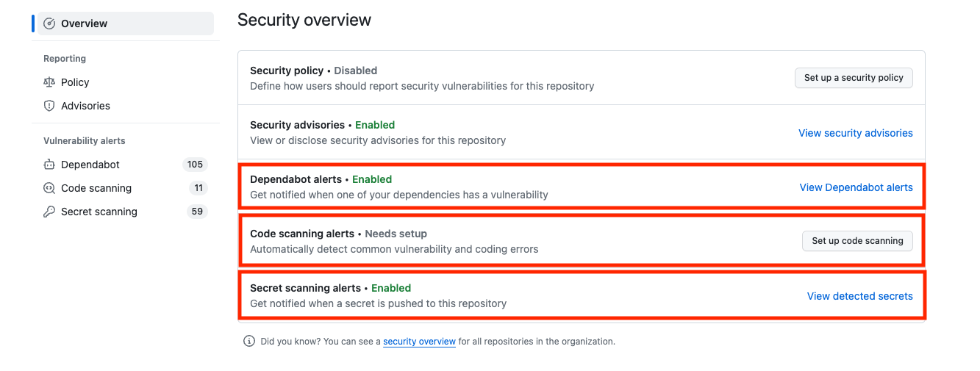Click the Policy scales icon
The width and height of the screenshot is (980, 371).
[x=49, y=82]
